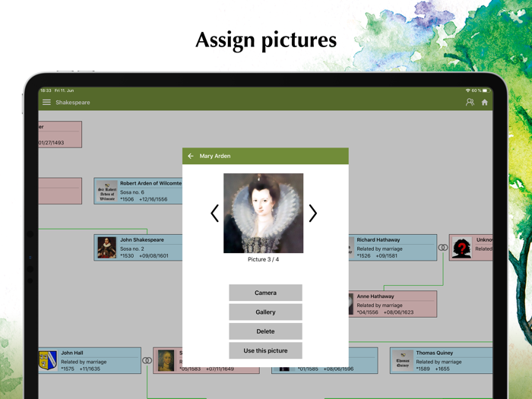Viewport: 532px width, 399px height.
Task: Click dates *1526 +09/1581 on Richard Hathaway card
Action: [377, 255]
